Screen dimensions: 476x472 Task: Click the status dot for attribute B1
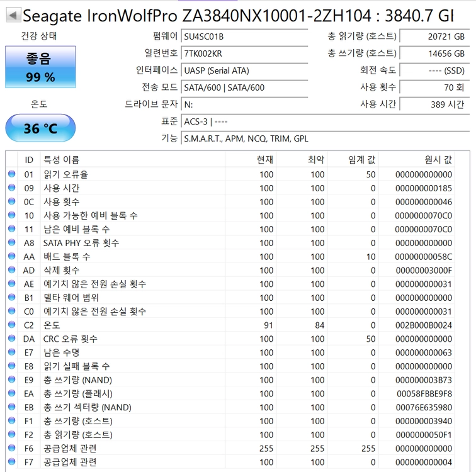pos(12,297)
